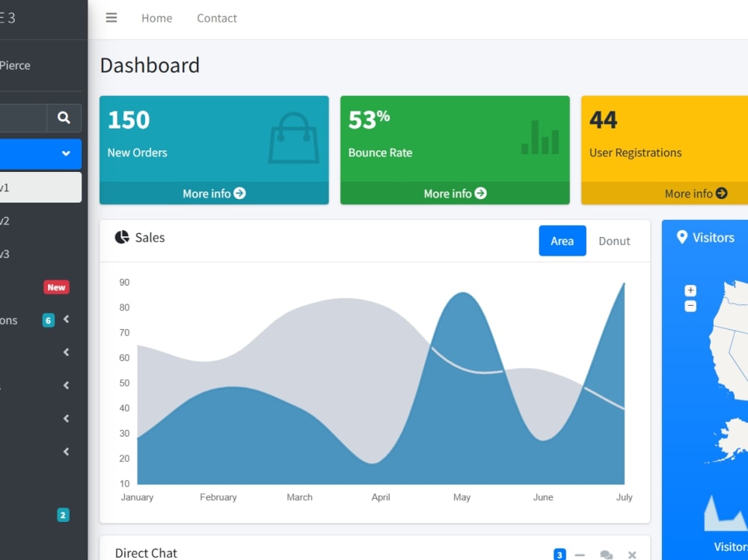Viewport: 748px width, 560px height.
Task: Switch Sales chart to Area tab
Action: [562, 241]
